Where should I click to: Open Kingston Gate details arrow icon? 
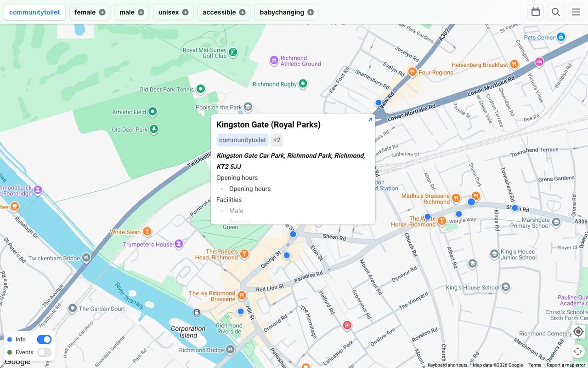370,120
